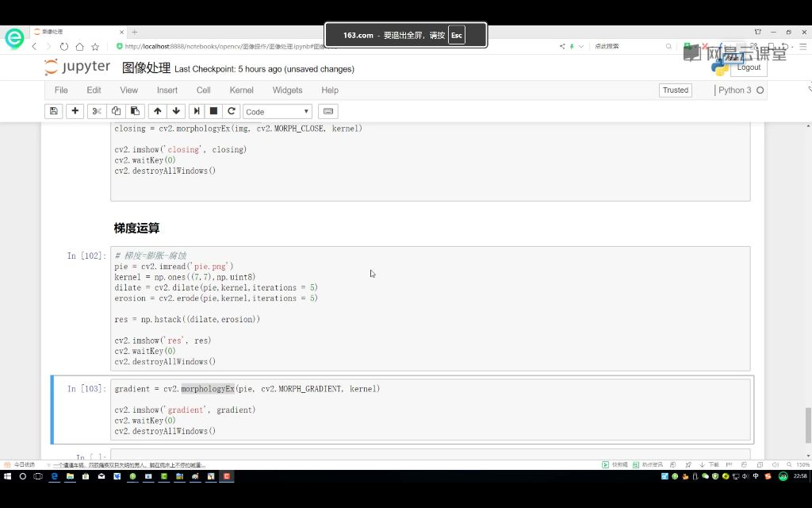Click the Jupyter logo link
Screen dimensions: 812x508
click(78, 67)
